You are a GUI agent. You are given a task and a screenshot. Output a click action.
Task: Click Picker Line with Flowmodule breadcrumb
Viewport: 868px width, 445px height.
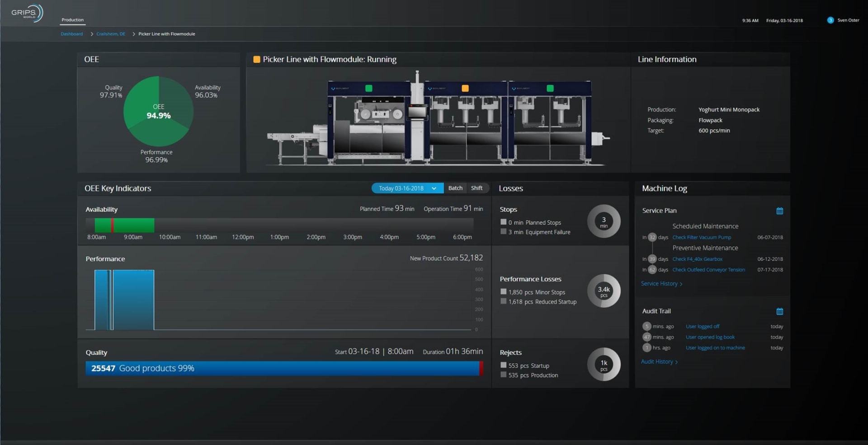167,34
